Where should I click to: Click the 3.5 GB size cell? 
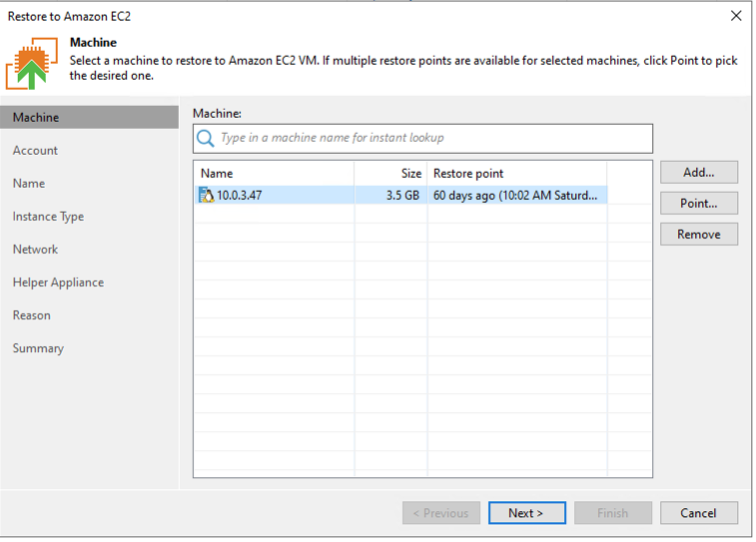click(x=391, y=195)
